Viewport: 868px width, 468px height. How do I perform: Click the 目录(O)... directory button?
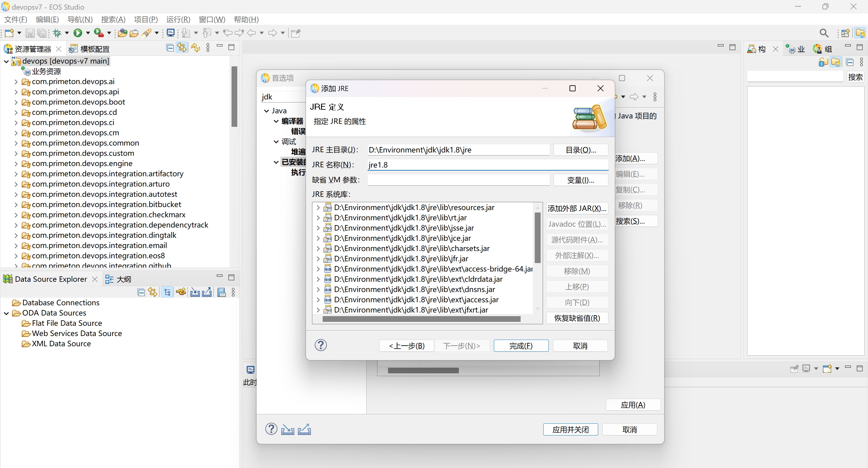580,150
